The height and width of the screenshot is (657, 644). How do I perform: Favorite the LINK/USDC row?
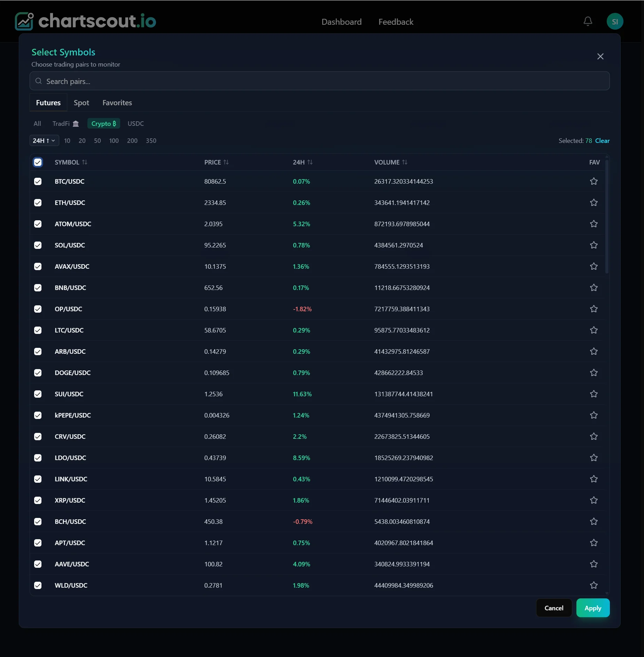(x=594, y=479)
